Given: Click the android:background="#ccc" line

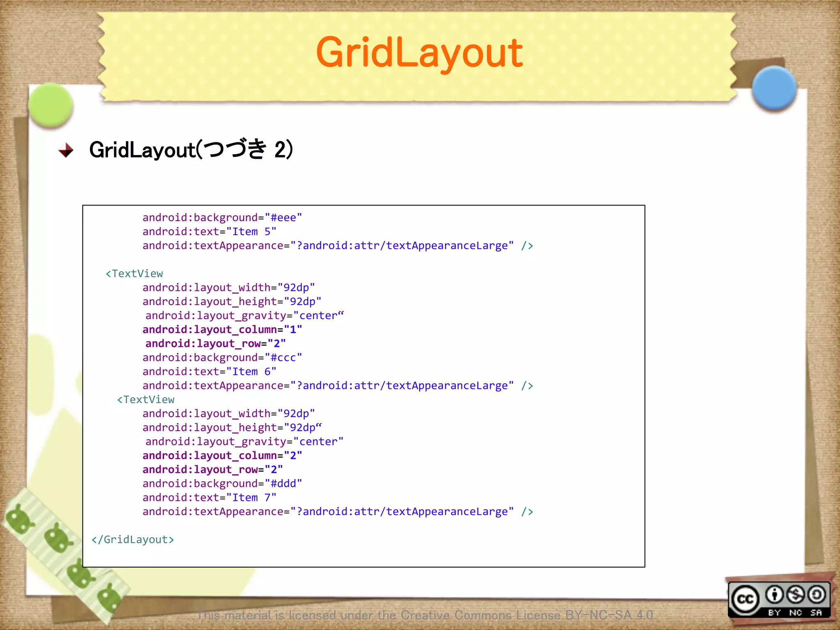Looking at the screenshot, I should point(222,358).
